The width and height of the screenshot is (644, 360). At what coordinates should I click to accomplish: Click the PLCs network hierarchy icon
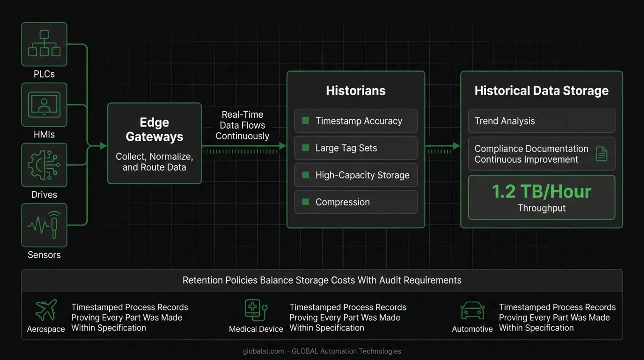[44, 44]
